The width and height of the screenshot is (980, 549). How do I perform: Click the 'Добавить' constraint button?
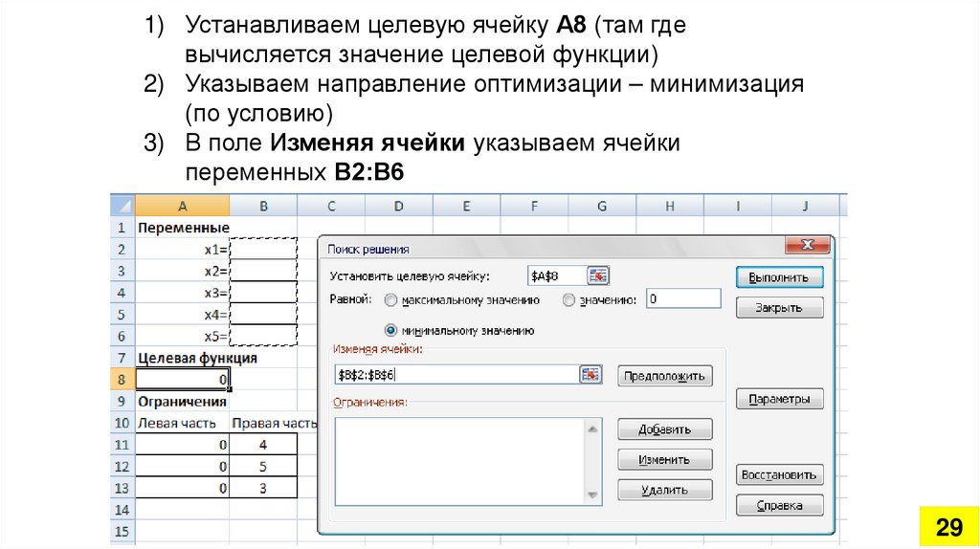(664, 429)
